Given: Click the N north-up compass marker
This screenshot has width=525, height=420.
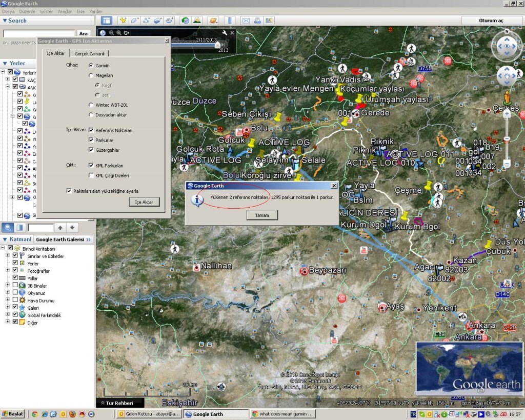Looking at the screenshot, I should 507,31.
